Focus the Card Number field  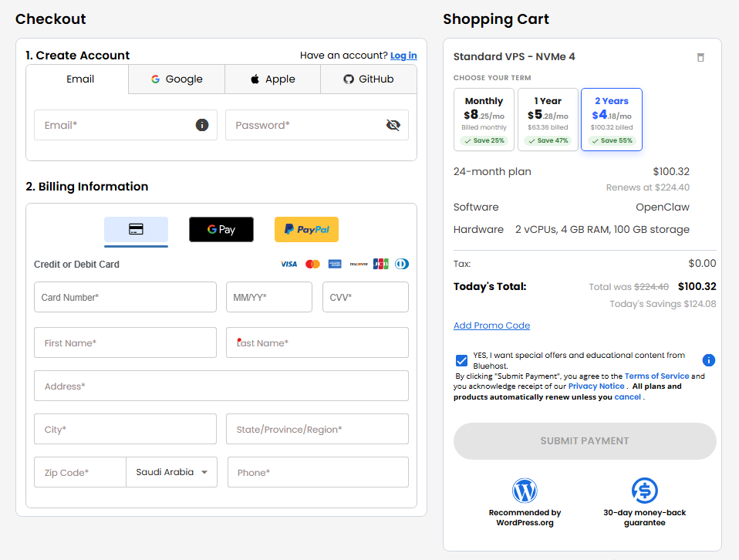pyautogui.click(x=125, y=297)
